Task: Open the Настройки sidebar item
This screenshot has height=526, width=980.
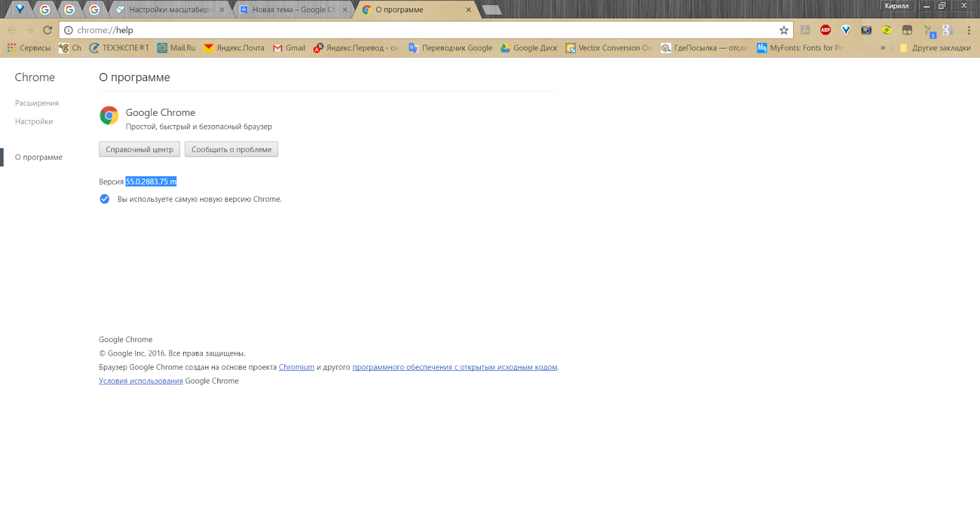Action: tap(34, 121)
